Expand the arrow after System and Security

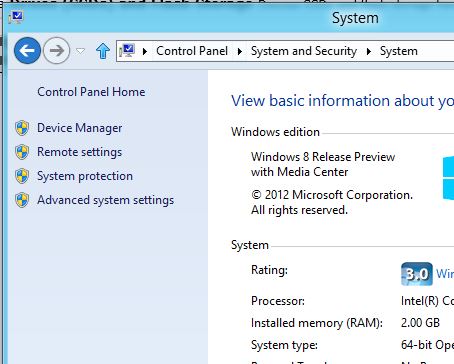coord(369,51)
